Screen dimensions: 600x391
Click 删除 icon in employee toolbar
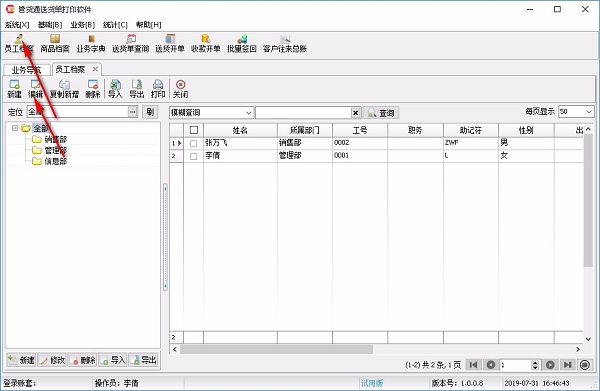pos(93,89)
